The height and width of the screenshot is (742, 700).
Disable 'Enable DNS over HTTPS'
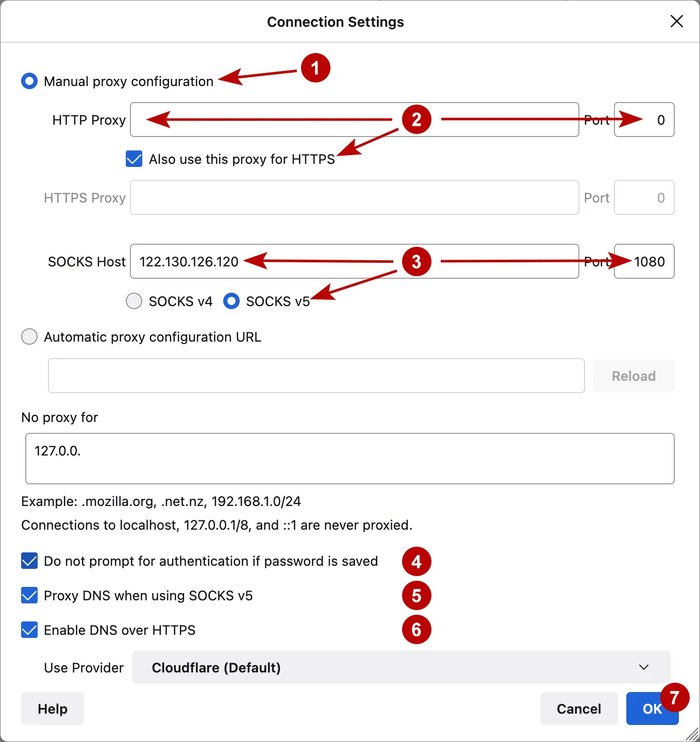[x=29, y=630]
